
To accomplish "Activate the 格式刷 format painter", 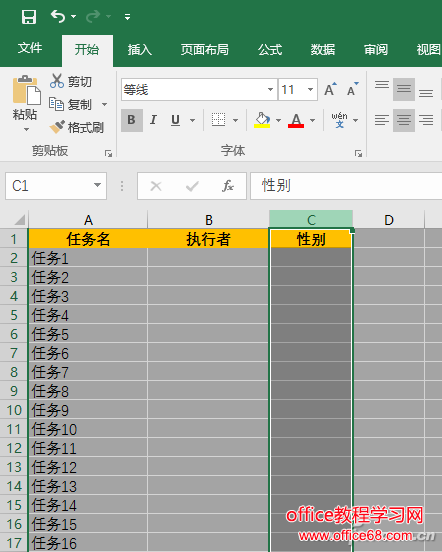I will pos(76,127).
